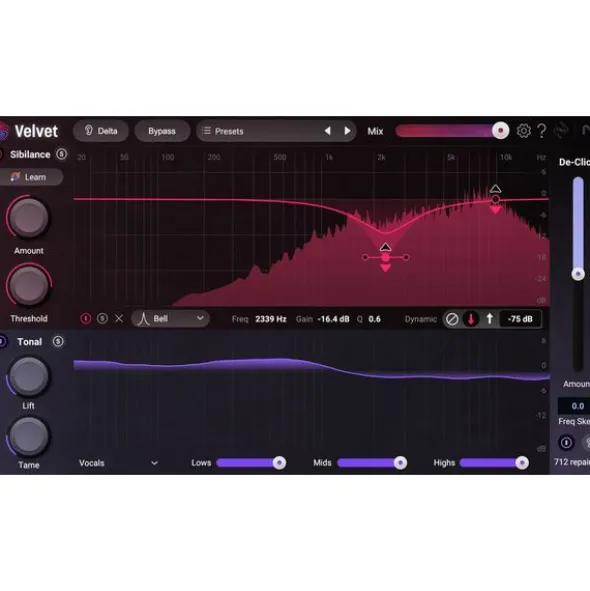Click the down triangle below the 2k band

(385, 268)
